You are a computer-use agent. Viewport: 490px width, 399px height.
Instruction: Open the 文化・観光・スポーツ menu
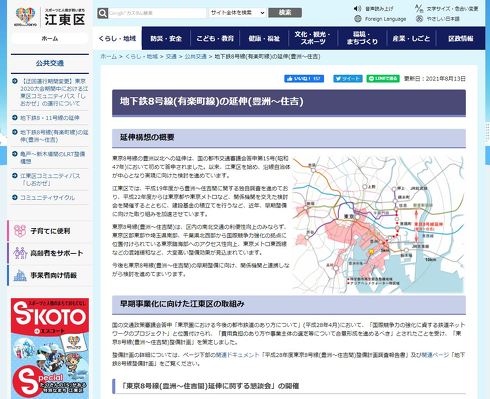(x=313, y=38)
